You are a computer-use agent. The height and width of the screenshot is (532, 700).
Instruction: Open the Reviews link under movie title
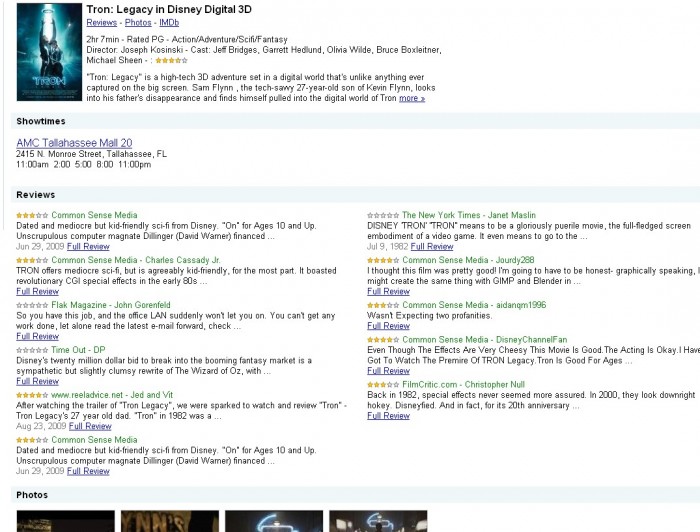tap(101, 22)
